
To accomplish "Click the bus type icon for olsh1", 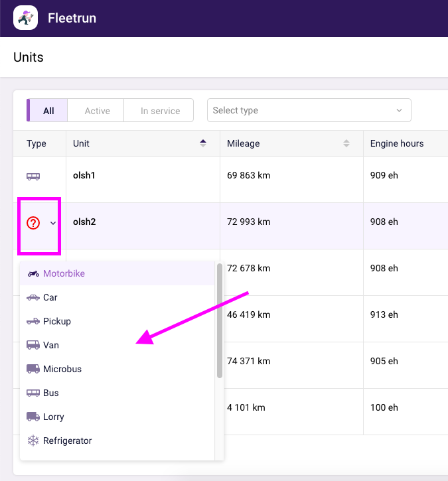I will coord(33,176).
